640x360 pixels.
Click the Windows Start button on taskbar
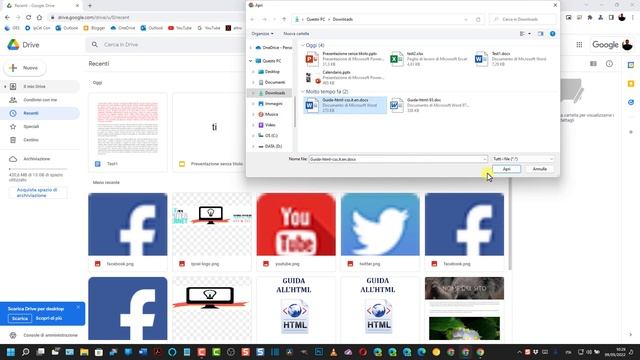11,352
